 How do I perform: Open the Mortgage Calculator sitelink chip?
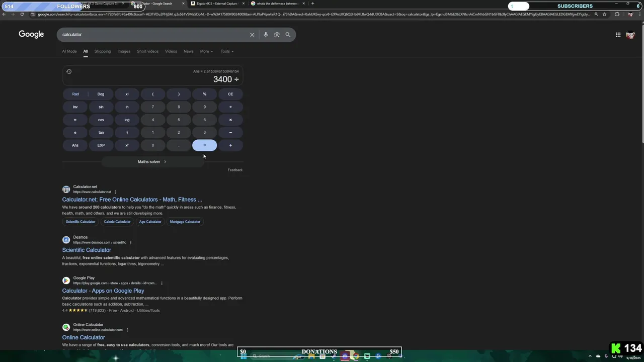pos(185,222)
